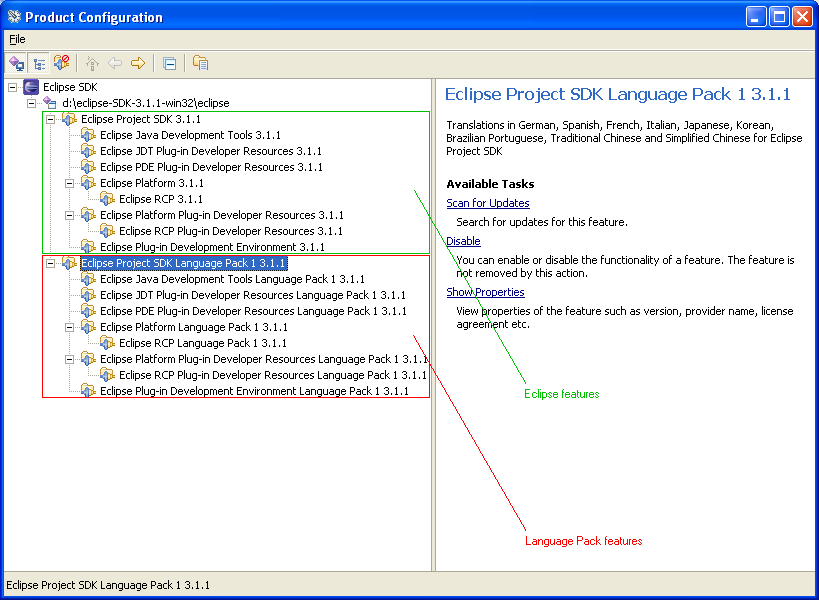
Task: Click the Eclipse SDK product icon
Action: click(31, 87)
